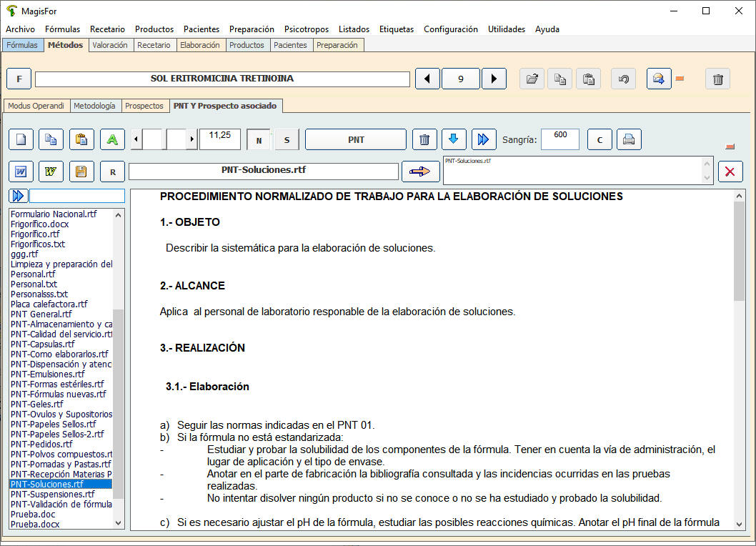
Task: Switch to the Prospectos tab
Action: coord(144,106)
